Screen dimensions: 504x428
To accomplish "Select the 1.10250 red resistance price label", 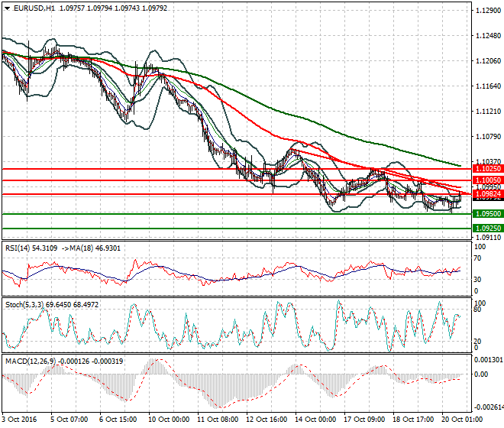I will (487, 168).
